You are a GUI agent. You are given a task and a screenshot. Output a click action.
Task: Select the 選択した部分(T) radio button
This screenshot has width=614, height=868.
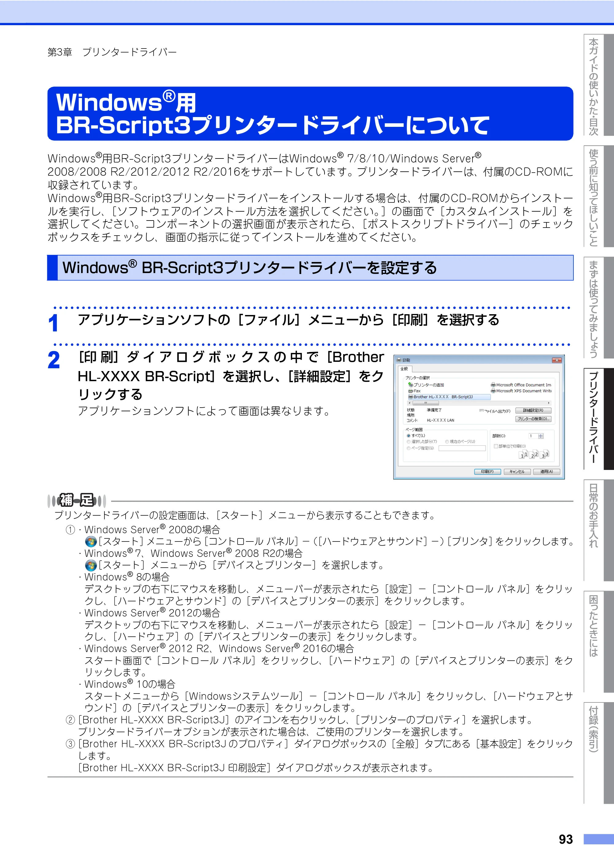[x=409, y=442]
